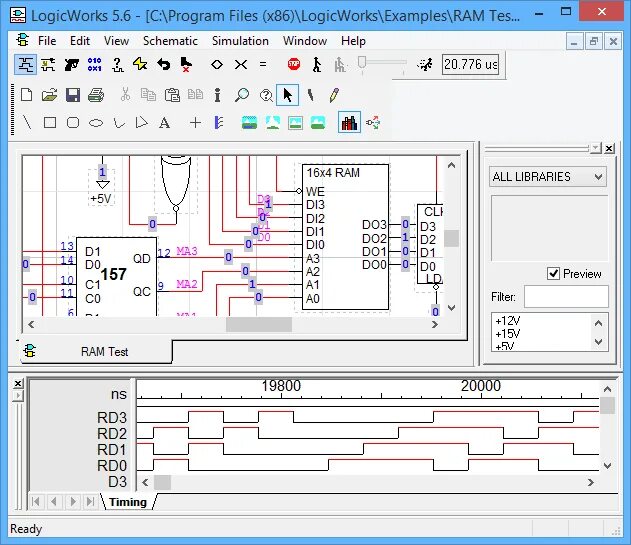Image resolution: width=631 pixels, height=545 pixels.
Task: Click the Save floppy disk icon
Action: tap(73, 95)
